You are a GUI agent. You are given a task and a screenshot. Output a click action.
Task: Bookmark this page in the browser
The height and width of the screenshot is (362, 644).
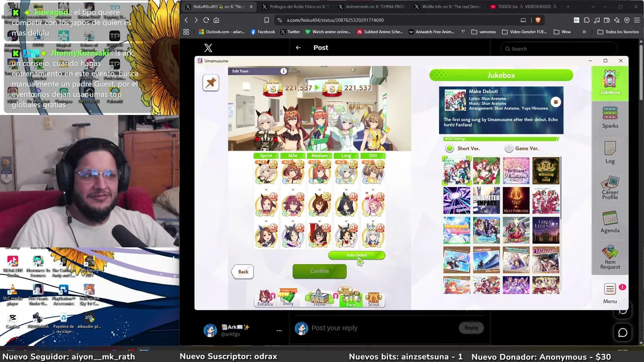pyautogui.click(x=267, y=20)
